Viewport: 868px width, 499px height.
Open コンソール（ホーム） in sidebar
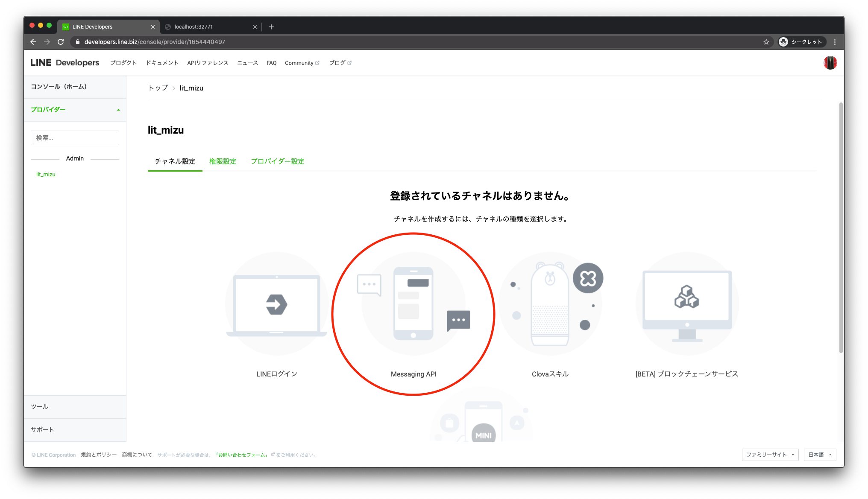[75, 87]
